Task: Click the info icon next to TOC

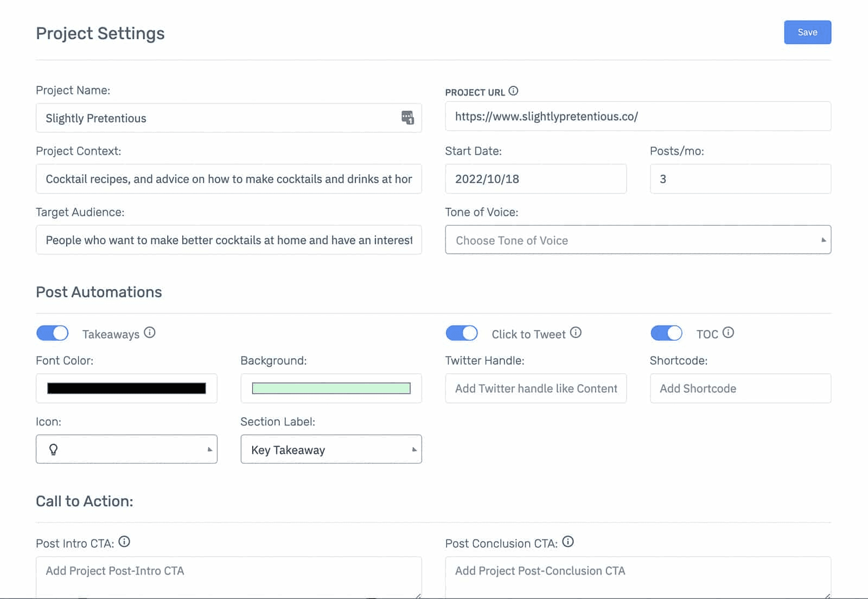Action: (x=728, y=333)
